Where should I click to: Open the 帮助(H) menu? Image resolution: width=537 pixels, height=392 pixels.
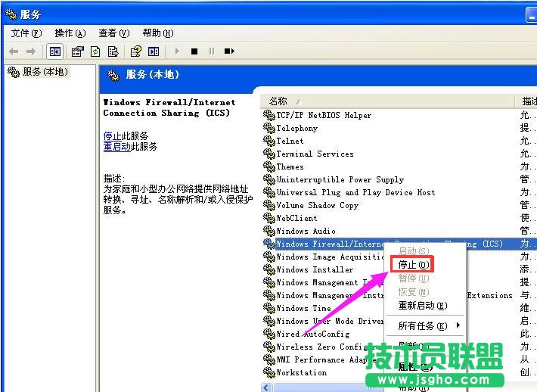click(158, 33)
